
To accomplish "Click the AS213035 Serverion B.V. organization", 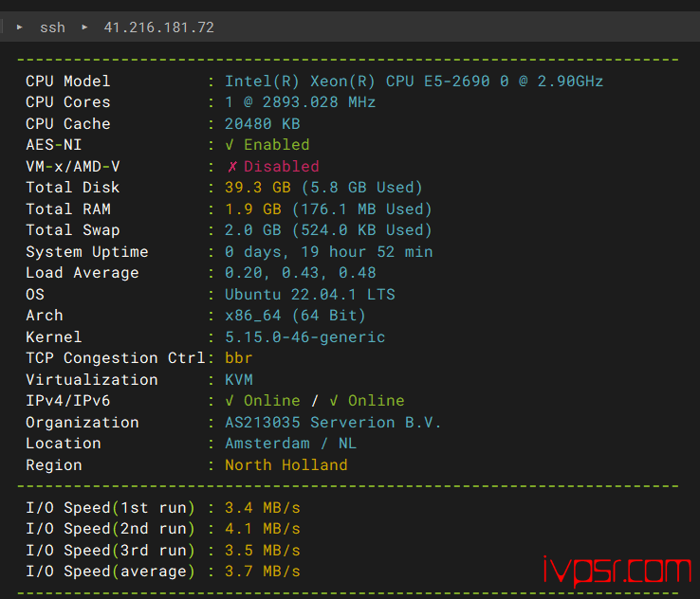I will 333,423.
